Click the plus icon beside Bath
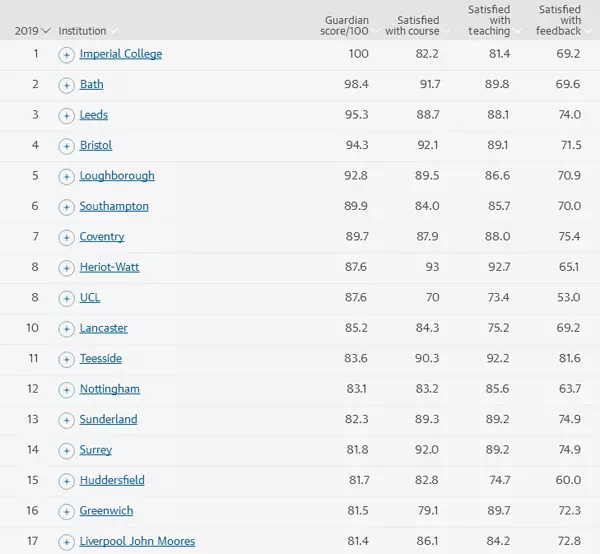Image resolution: width=600 pixels, height=554 pixels. [x=66, y=85]
